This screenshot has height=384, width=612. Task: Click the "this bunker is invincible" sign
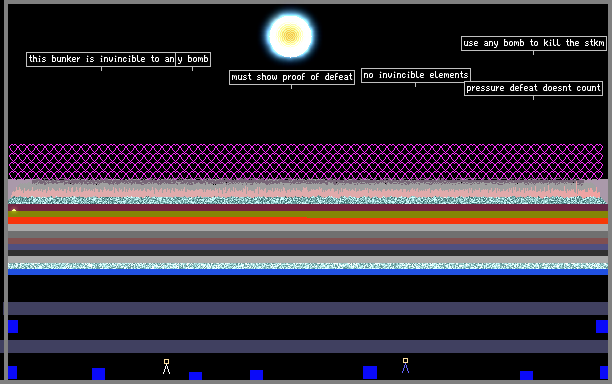pos(101,59)
